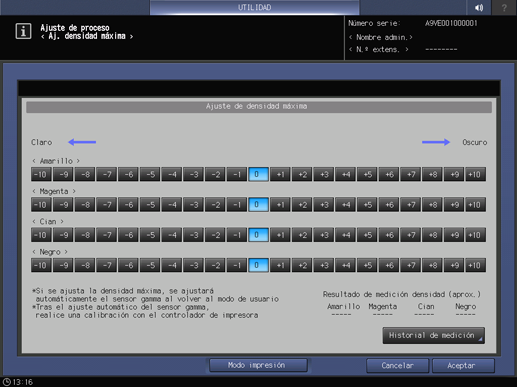Click the Número serie value A9VE001000001
Viewport: 517px width, 387px height.
point(451,23)
